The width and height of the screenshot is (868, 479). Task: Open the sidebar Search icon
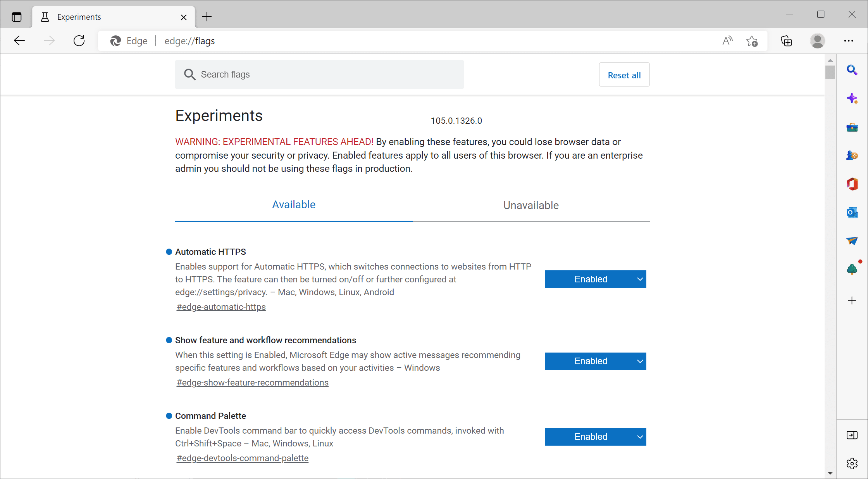click(852, 70)
